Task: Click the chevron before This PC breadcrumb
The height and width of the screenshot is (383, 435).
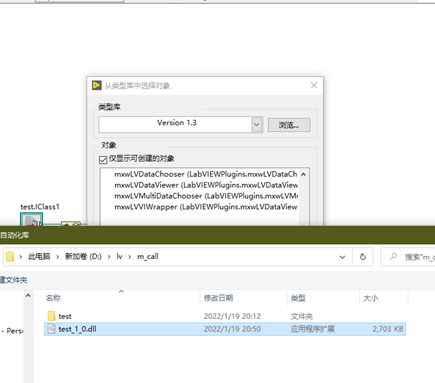Action: pos(21,257)
